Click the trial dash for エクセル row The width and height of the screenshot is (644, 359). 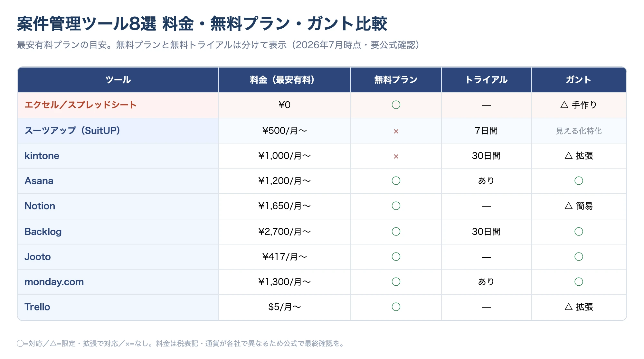click(486, 106)
